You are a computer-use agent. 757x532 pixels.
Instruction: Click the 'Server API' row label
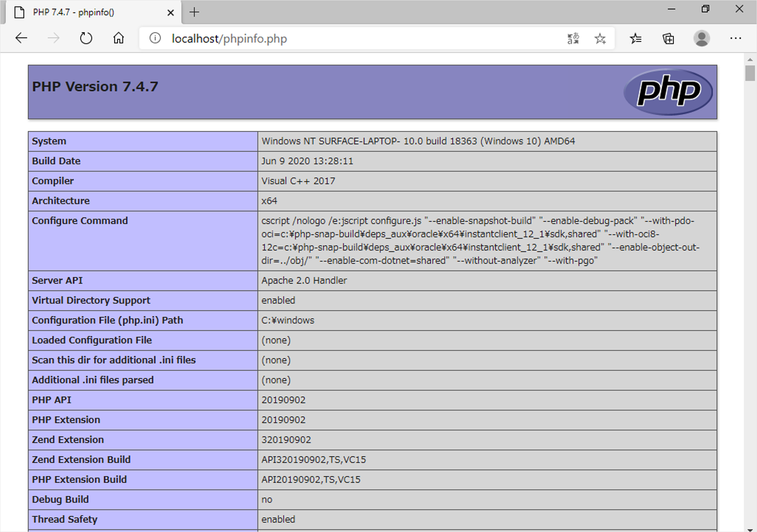point(57,281)
